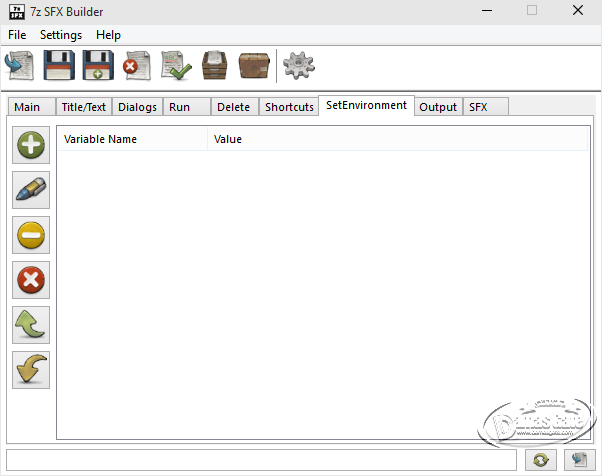Image resolution: width=602 pixels, height=476 pixels.
Task: Close the 7z SFX Builder window
Action: click(578, 11)
